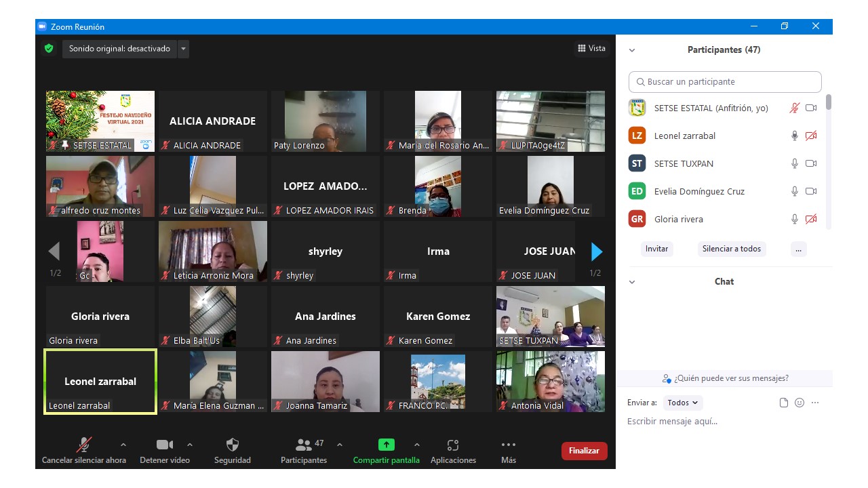Image resolution: width=868 pixels, height=488 pixels.
Task: Mute SETSE TUXPAN microphone in participant list
Action: coord(795,163)
